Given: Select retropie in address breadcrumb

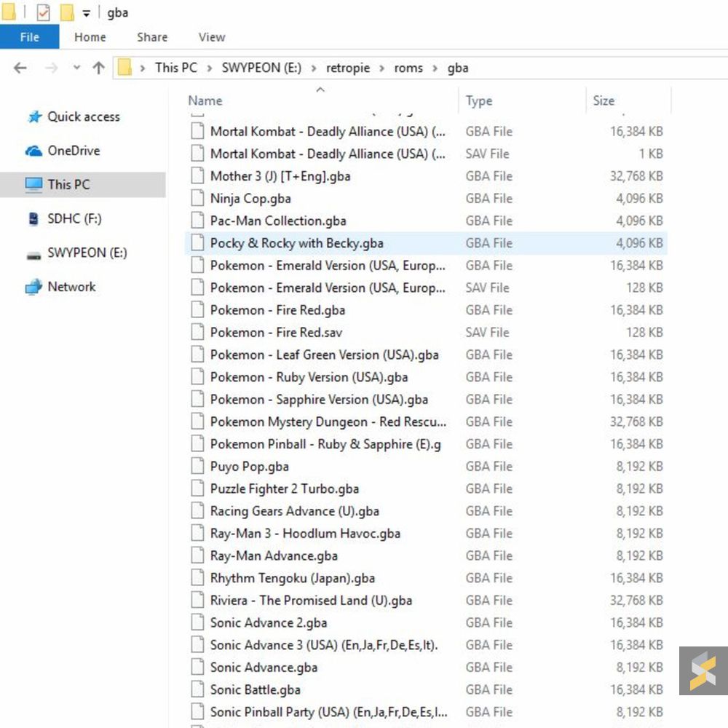Looking at the screenshot, I should click(x=348, y=68).
